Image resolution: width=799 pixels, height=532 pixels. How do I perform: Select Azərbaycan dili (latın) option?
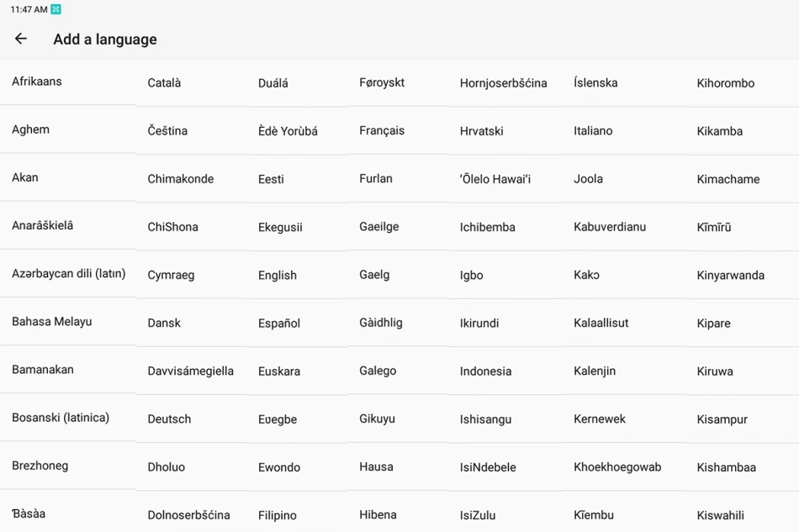(68, 273)
